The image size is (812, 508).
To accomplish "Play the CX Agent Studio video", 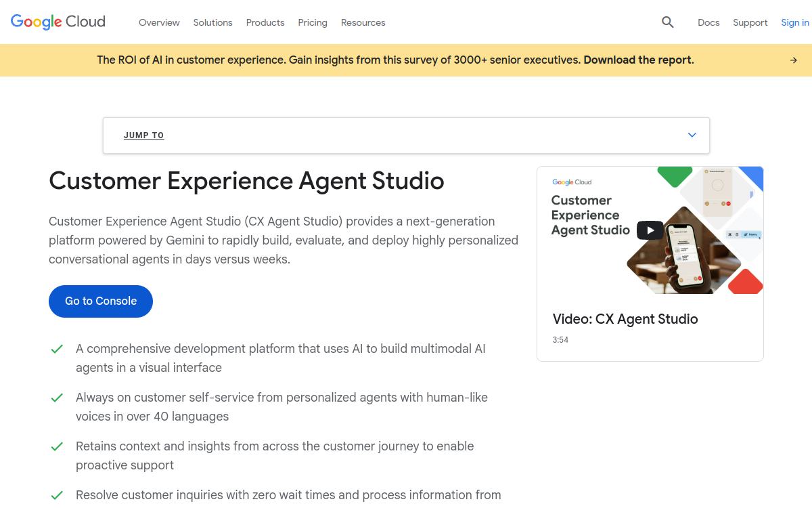I will [650, 230].
